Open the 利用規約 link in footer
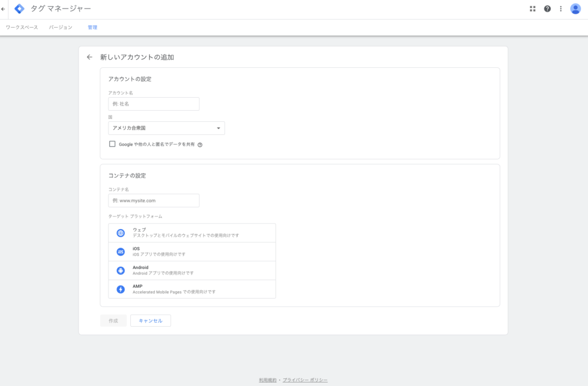This screenshot has width=588, height=386. tap(268, 380)
